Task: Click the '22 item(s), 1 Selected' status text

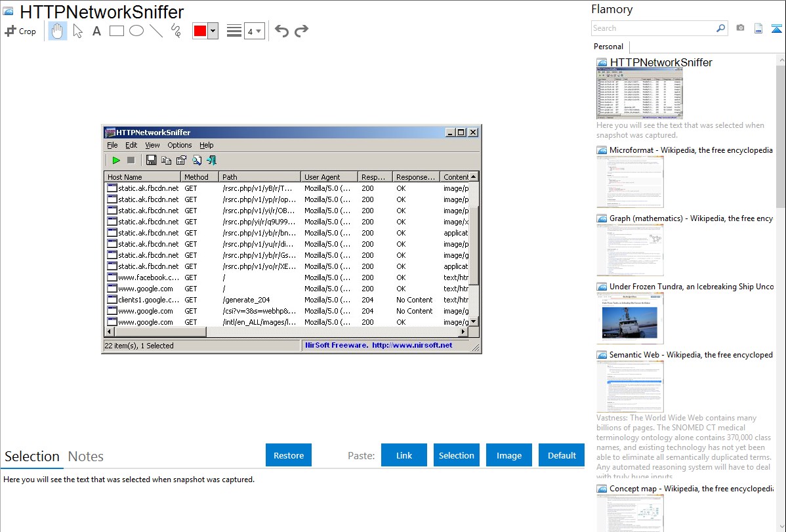Action: (139, 346)
